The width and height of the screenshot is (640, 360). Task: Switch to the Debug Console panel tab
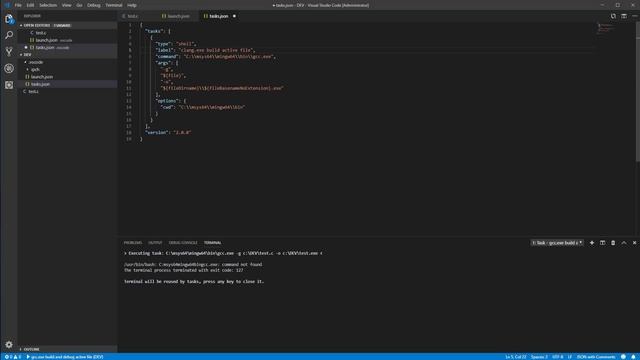click(x=183, y=242)
